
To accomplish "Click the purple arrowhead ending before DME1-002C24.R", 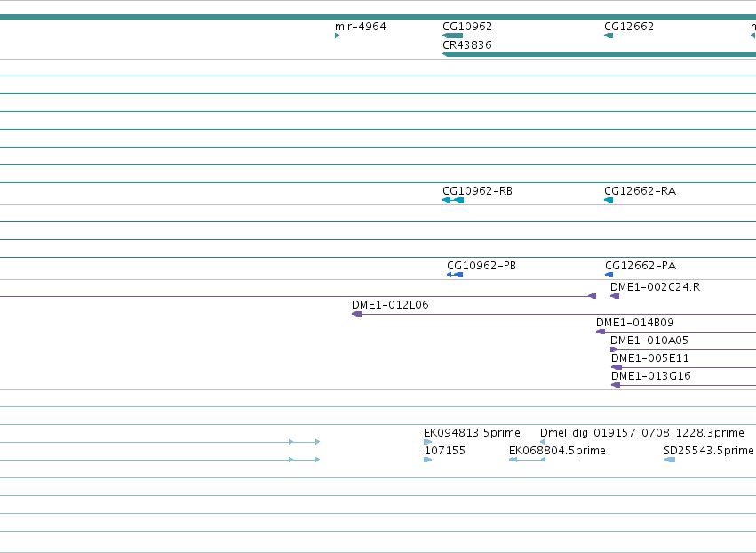I will 592,296.
